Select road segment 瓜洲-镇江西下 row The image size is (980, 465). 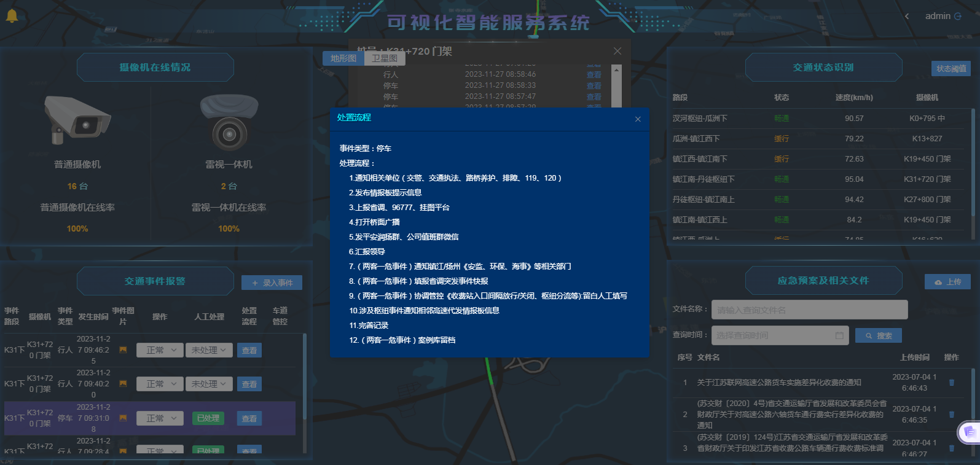(818, 138)
